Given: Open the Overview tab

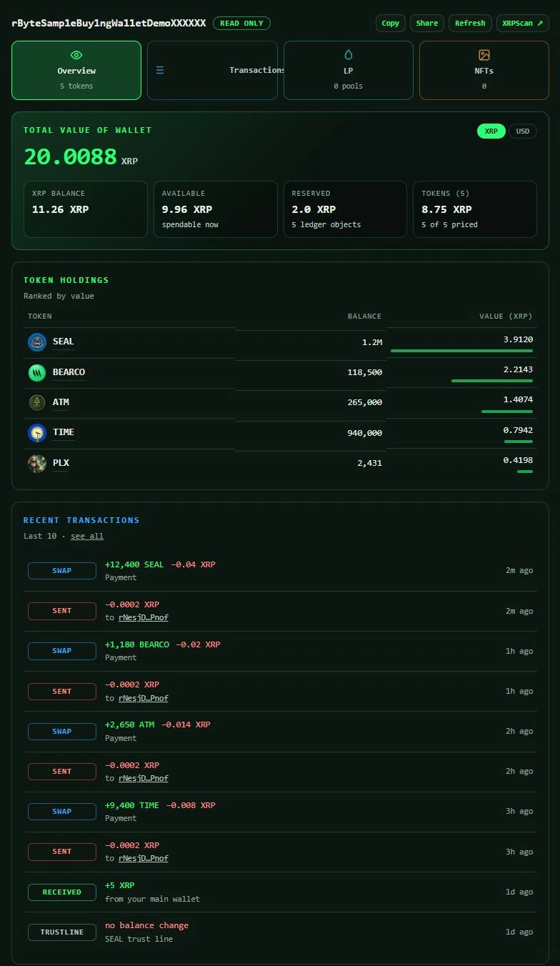Looking at the screenshot, I should click(x=76, y=70).
